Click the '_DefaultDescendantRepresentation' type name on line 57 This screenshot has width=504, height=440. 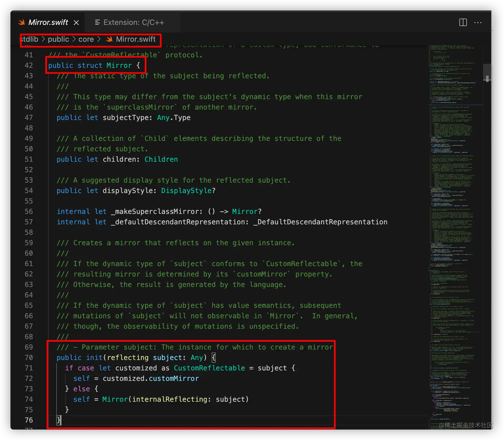[320, 222]
